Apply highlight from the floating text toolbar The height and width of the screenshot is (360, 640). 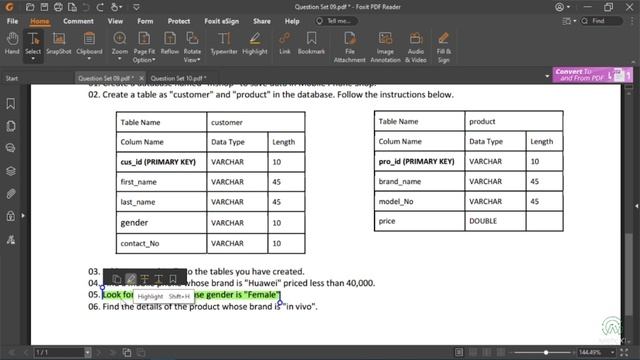click(131, 279)
